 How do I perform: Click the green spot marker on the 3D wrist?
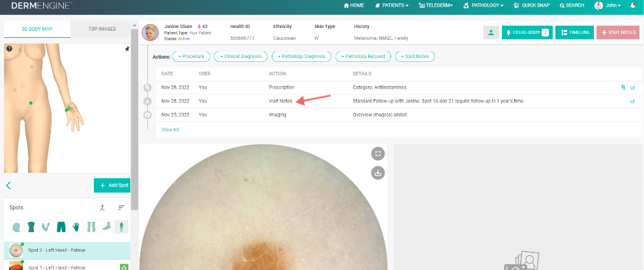tap(68, 109)
